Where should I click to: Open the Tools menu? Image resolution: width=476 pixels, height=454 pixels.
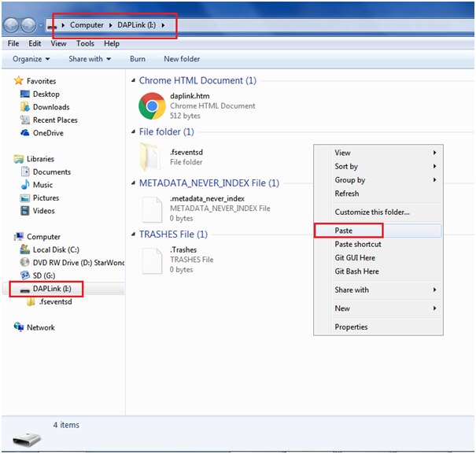click(x=85, y=43)
